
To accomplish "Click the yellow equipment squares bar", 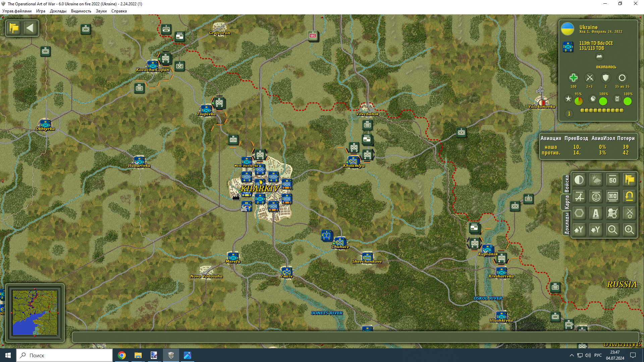I will tap(602, 110).
